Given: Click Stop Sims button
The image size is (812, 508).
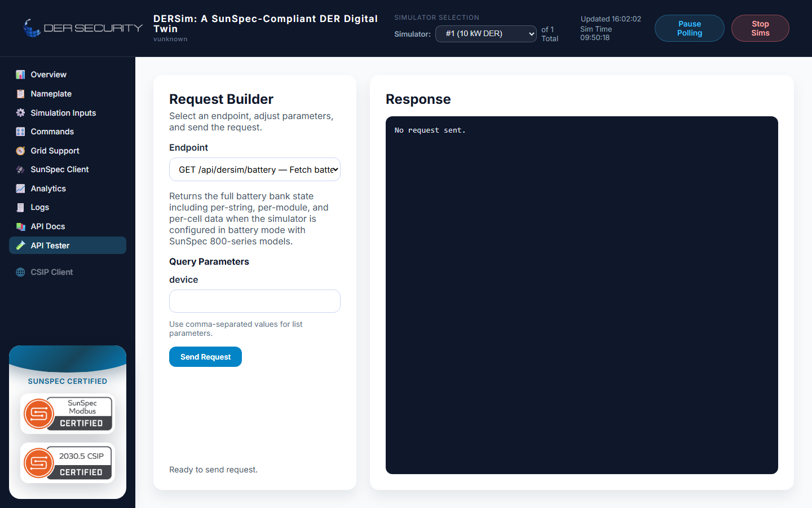Looking at the screenshot, I should tap(760, 28).
